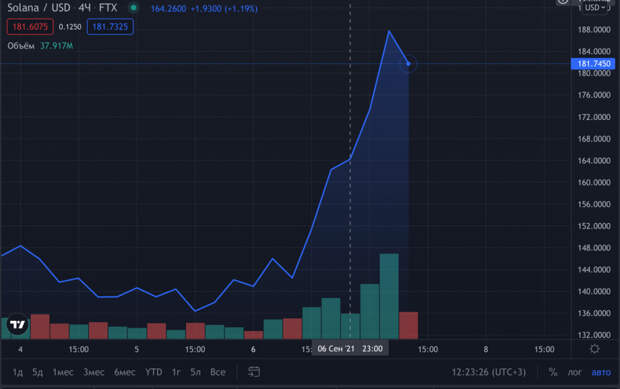The image size is (620, 389).
Task: Open USD currency dropdown
Action: (x=594, y=8)
